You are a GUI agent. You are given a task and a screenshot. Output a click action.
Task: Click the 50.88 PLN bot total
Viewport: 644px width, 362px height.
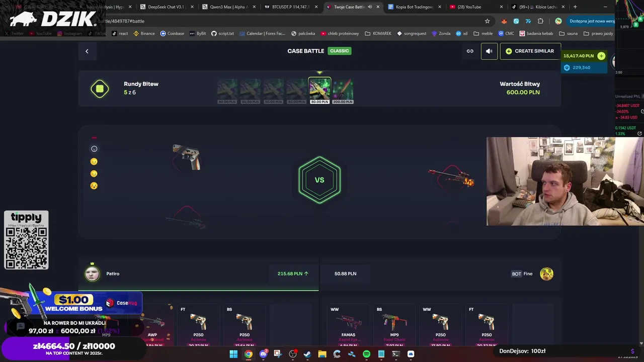coord(345,274)
